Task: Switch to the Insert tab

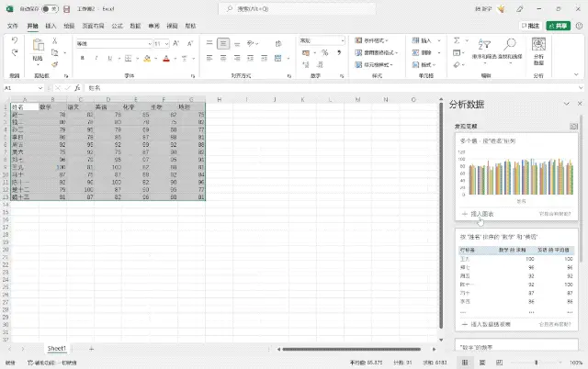Action: (x=51, y=26)
